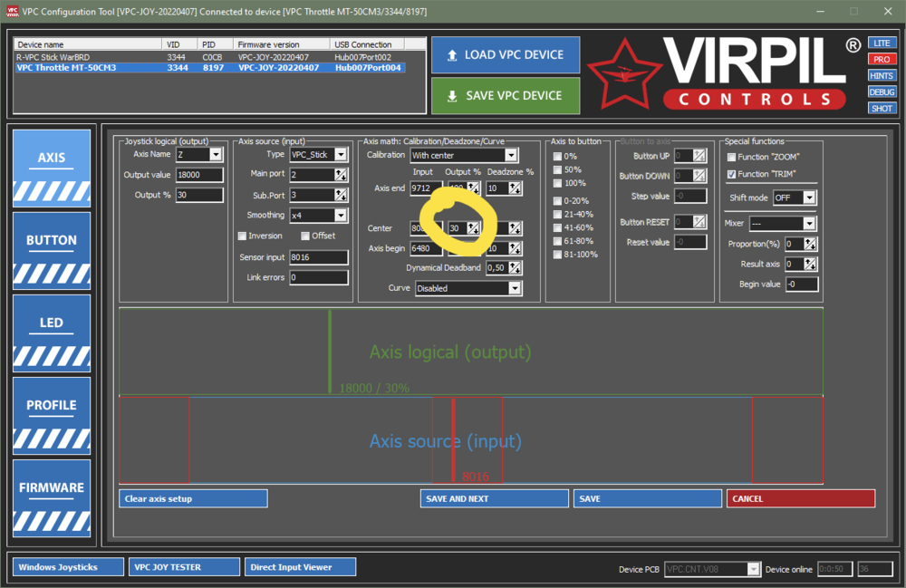Screen dimensions: 906x588
Task: Click the Begin value input field
Action: pos(802,284)
